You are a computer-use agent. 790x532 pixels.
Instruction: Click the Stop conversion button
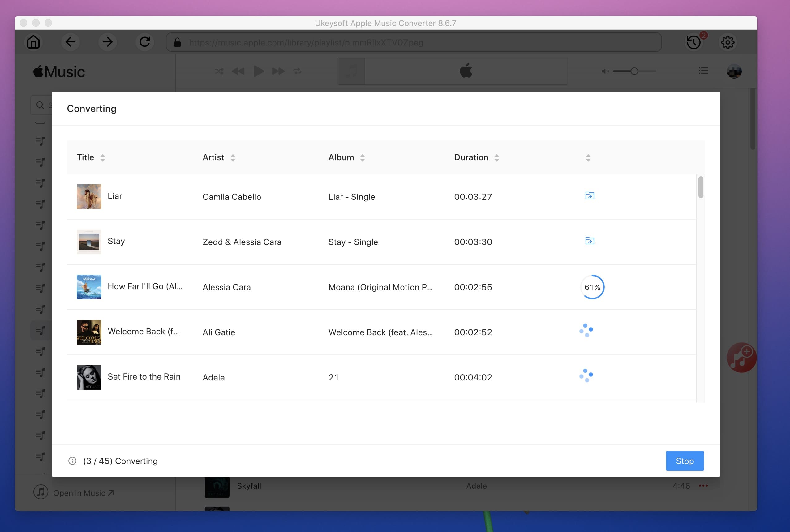click(685, 461)
